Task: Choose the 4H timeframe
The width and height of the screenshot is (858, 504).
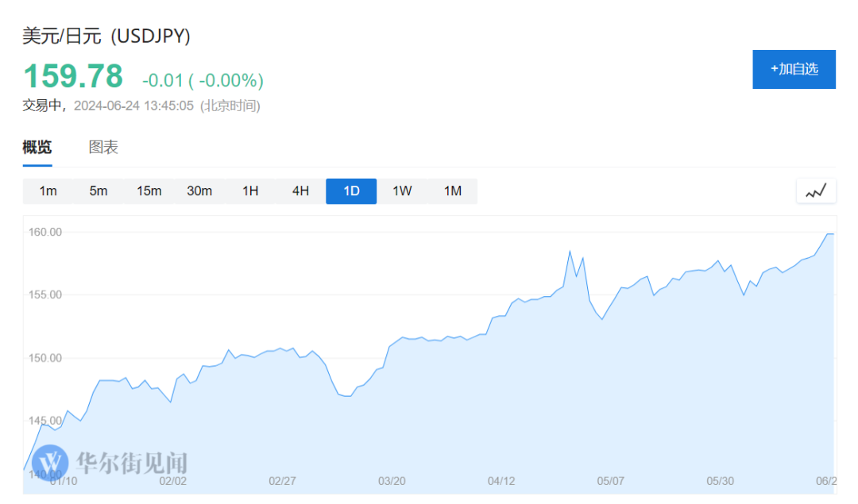Action: click(x=300, y=191)
